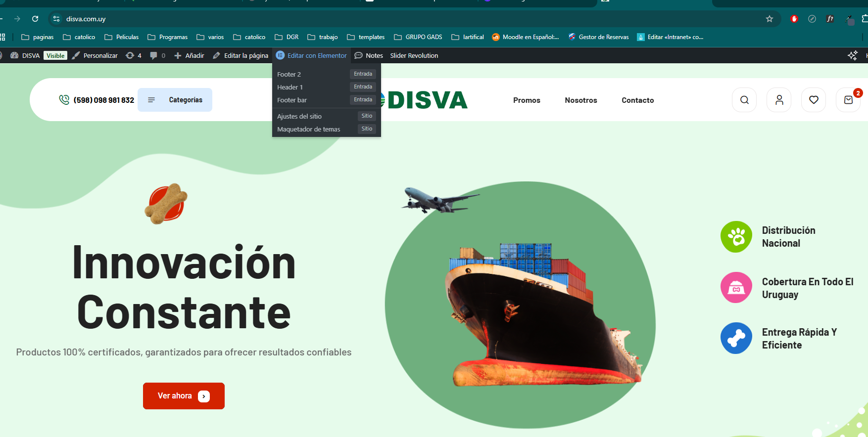Viewport: 868px width, 437px height.
Task: Click the airplane image
Action: [x=439, y=200]
